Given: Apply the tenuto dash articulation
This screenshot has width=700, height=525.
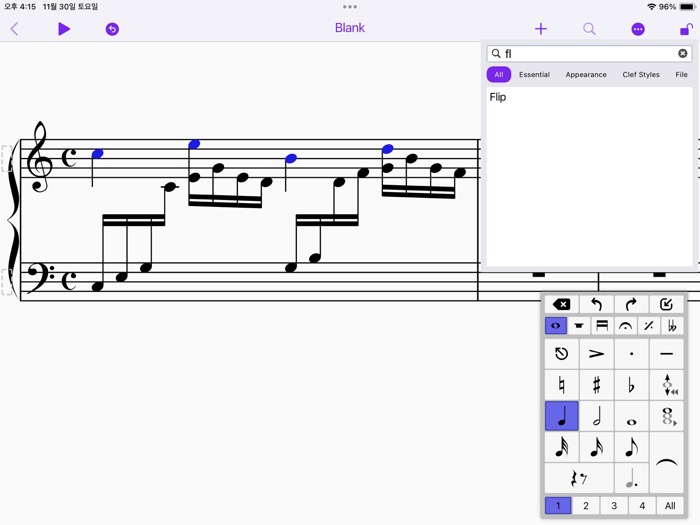Looking at the screenshot, I should click(x=666, y=354).
